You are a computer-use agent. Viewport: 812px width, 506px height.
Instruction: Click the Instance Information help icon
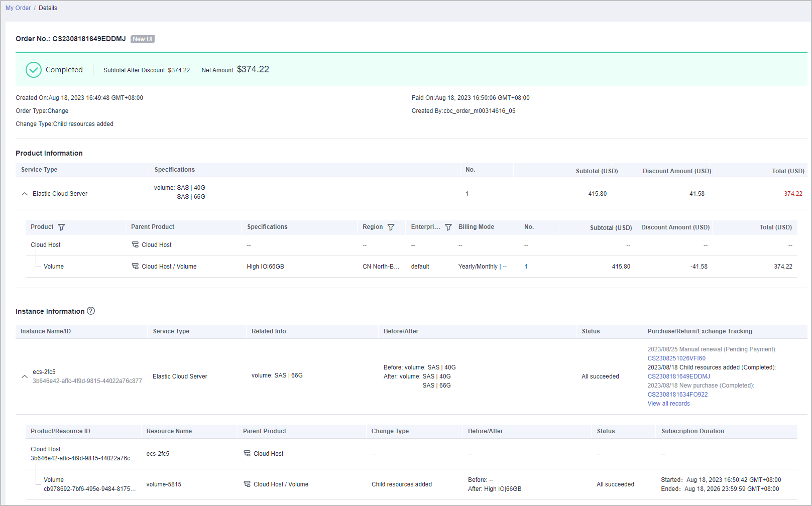pyautogui.click(x=91, y=311)
